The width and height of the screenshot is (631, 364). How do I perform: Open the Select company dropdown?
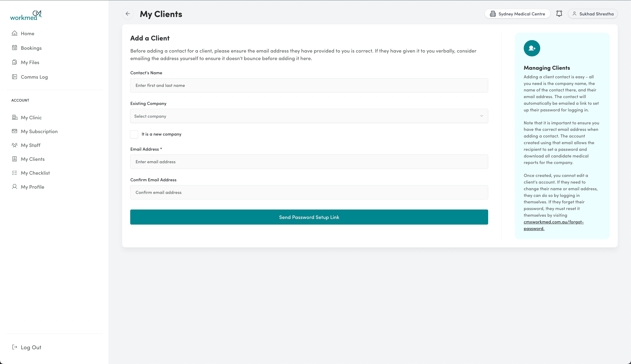[309, 116]
